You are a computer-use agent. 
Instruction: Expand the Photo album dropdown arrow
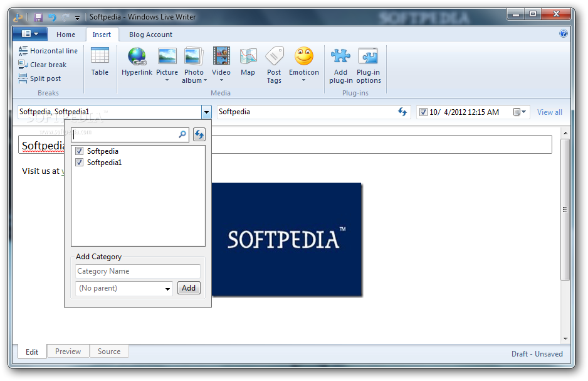point(205,80)
